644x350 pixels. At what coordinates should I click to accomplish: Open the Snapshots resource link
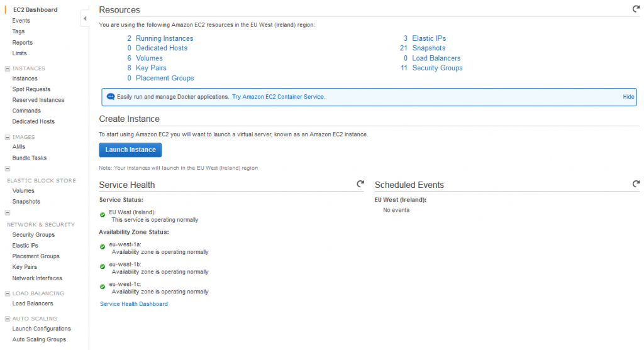click(428, 48)
